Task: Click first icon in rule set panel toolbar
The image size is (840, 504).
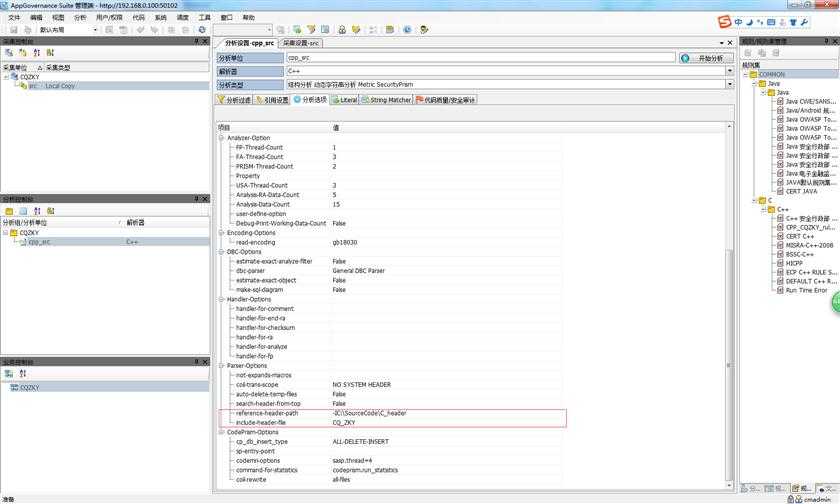Action: click(x=748, y=52)
